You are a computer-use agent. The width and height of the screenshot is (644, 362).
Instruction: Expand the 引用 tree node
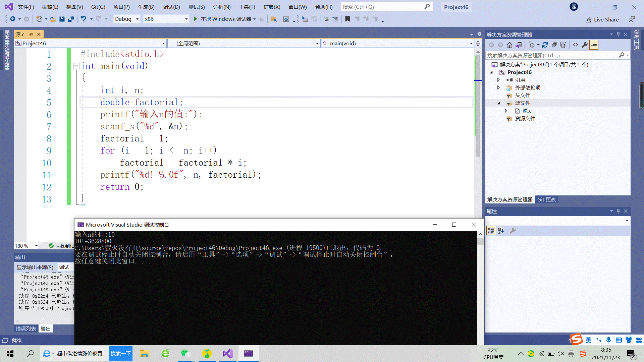click(x=498, y=80)
